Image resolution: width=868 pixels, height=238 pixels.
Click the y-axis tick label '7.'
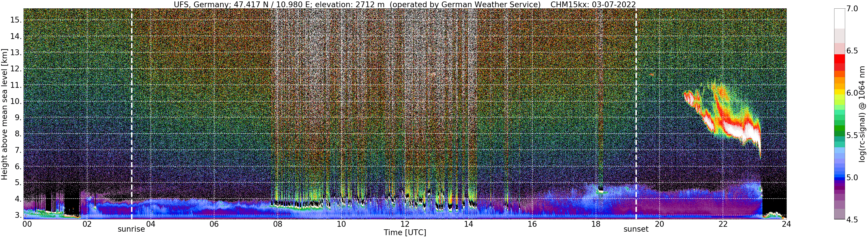tap(18, 150)
